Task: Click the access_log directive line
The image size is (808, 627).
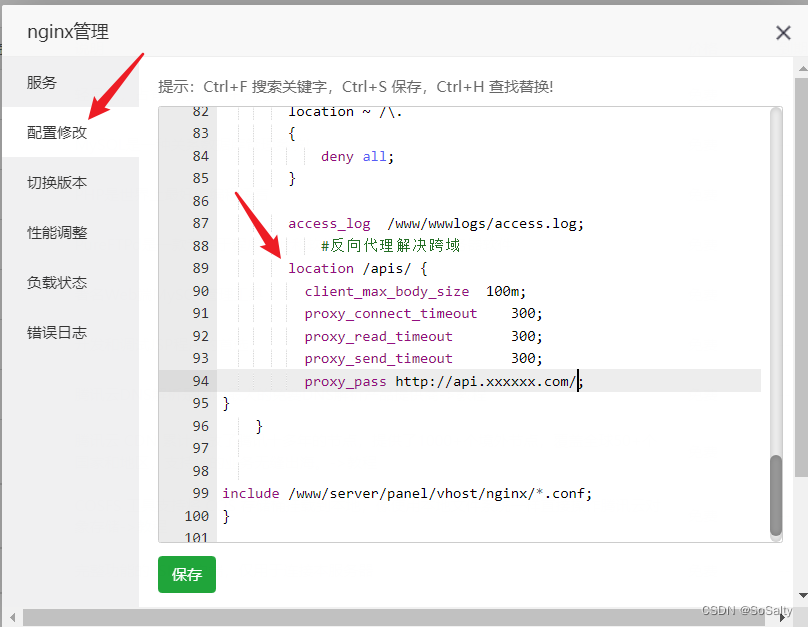Action: click(x=435, y=224)
